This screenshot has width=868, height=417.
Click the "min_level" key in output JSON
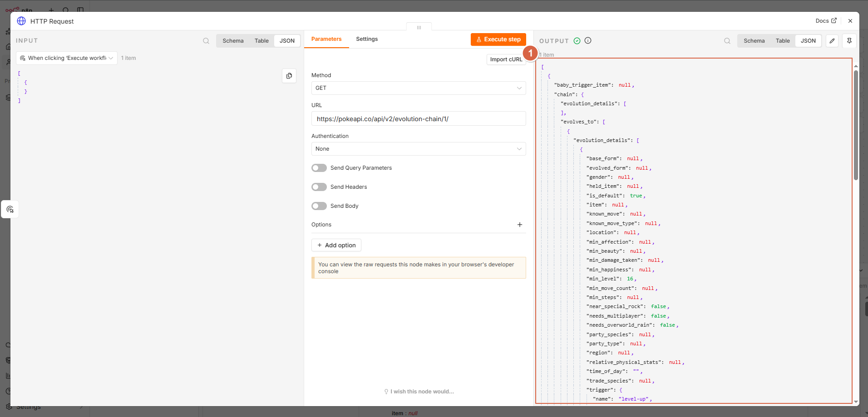604,279
